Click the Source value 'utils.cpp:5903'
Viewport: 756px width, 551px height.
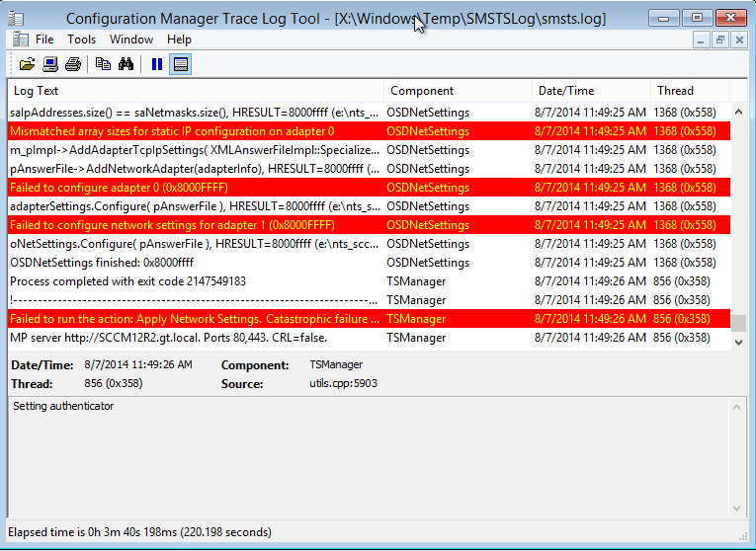pyautogui.click(x=343, y=383)
